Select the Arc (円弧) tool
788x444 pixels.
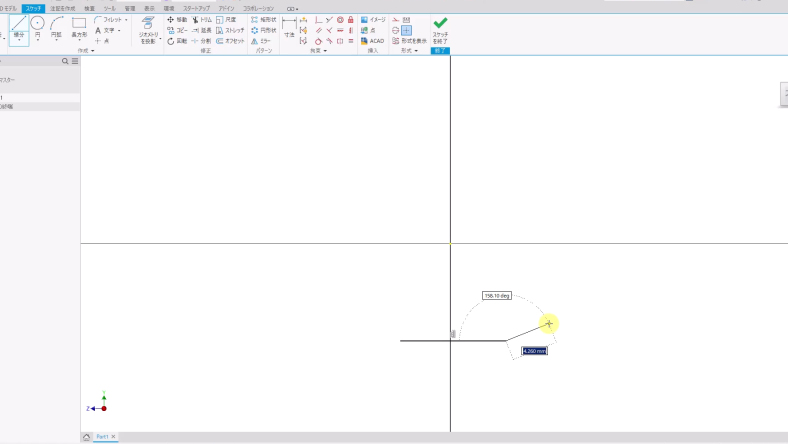click(x=57, y=28)
